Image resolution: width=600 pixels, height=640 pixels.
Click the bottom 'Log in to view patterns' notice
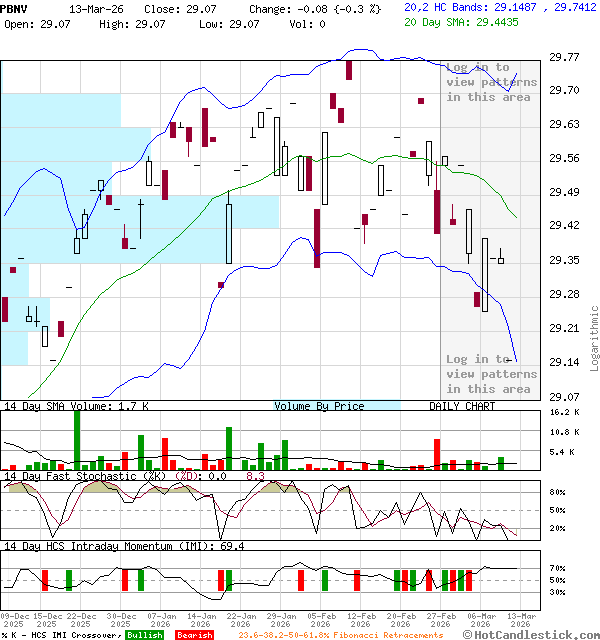[x=488, y=374]
